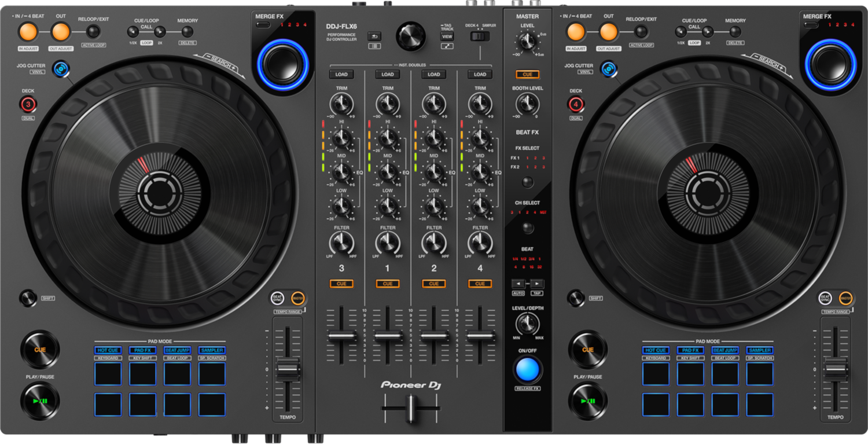This screenshot has height=444, width=868.
Task: Select PAD FX pad mode on left deck
Action: [x=142, y=350]
